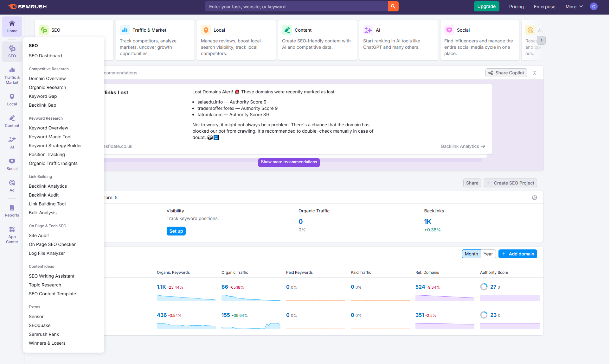Select the SEOquake menu item
Screen dimensions: 610x364
pos(40,325)
